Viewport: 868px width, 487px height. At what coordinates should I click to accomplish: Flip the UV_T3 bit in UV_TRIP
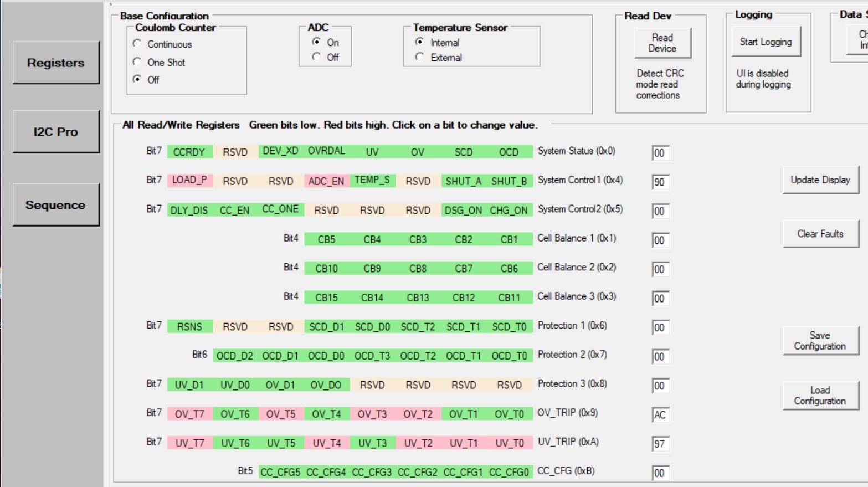372,443
